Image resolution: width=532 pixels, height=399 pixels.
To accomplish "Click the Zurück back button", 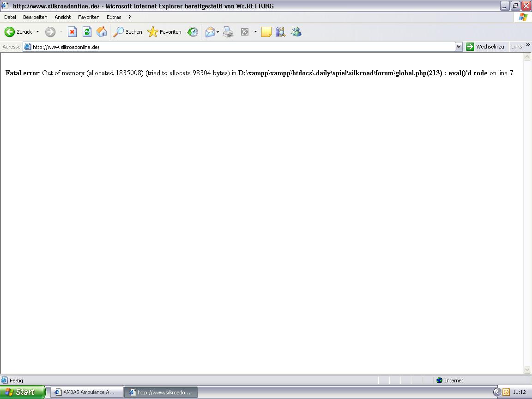I will coord(18,32).
